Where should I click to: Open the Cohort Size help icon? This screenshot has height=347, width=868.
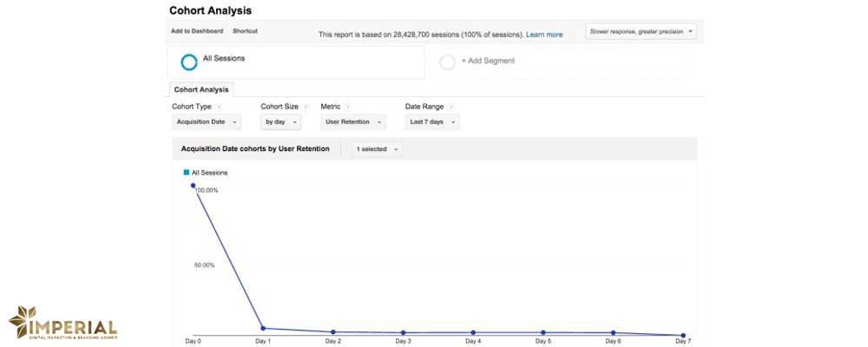click(x=306, y=107)
